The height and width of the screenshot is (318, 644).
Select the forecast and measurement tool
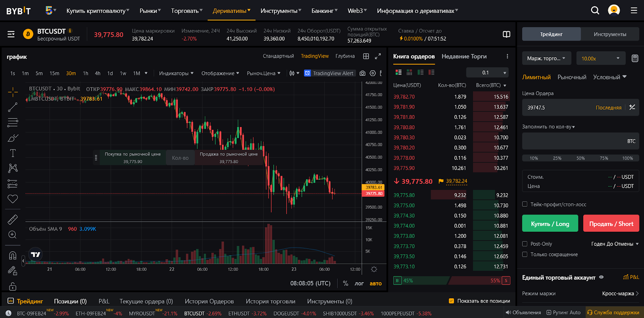click(13, 184)
